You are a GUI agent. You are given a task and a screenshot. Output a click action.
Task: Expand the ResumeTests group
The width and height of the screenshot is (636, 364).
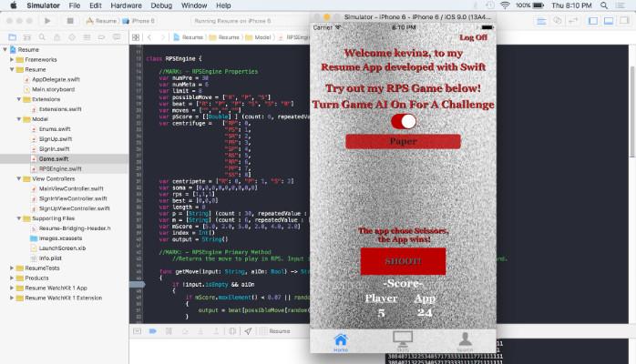point(12,268)
